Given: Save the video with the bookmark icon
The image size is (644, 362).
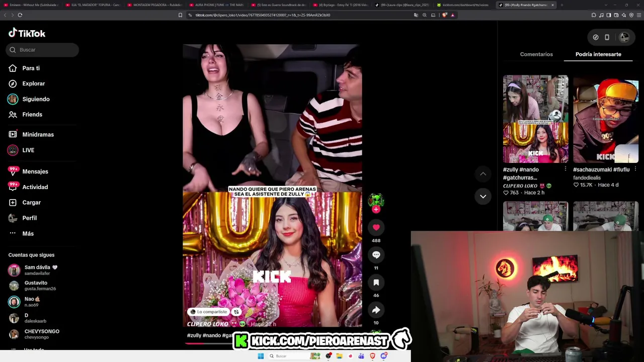Looking at the screenshot, I should pos(376,283).
